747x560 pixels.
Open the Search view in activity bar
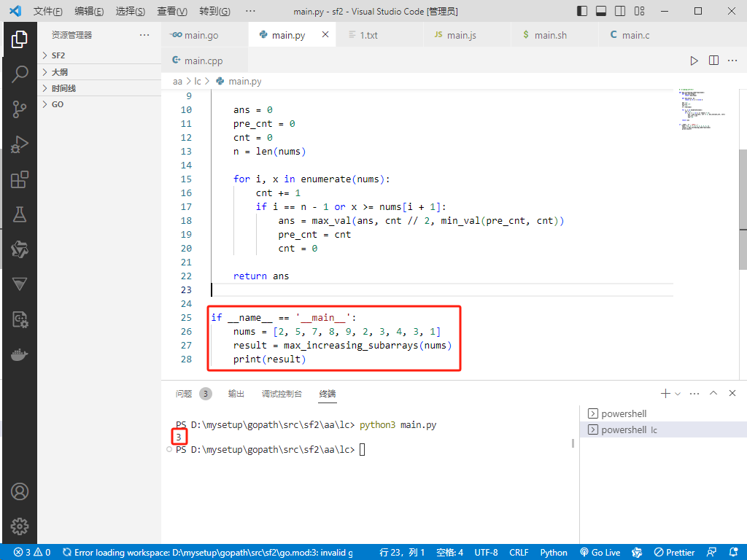pos(20,74)
